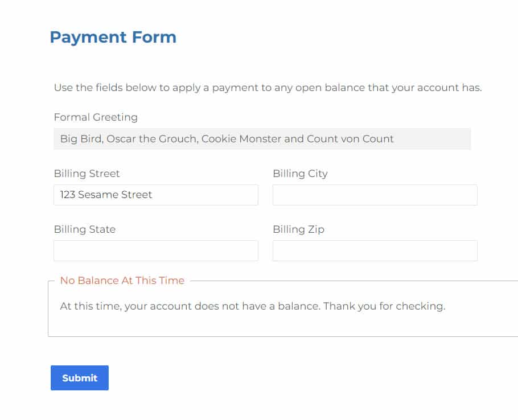Click the Billing Street label
Viewport: 518px width, 420px height.
click(x=87, y=174)
